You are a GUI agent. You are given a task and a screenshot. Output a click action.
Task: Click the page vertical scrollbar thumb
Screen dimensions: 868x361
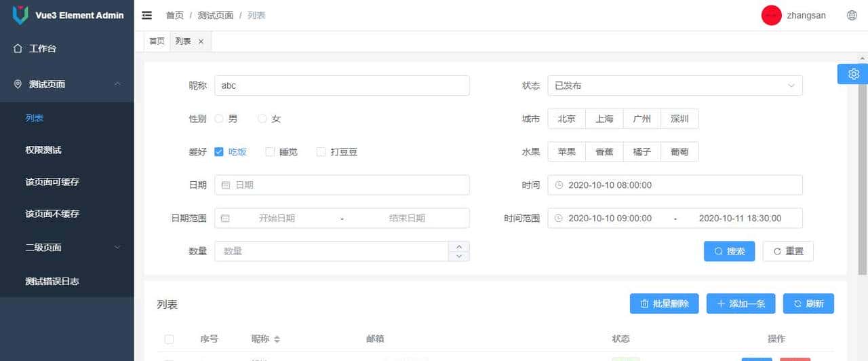tap(863, 170)
